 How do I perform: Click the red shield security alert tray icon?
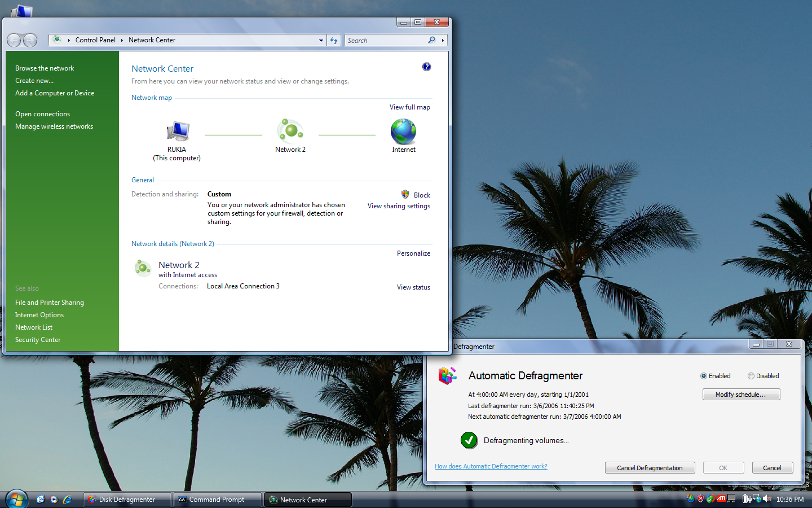pyautogui.click(x=700, y=499)
